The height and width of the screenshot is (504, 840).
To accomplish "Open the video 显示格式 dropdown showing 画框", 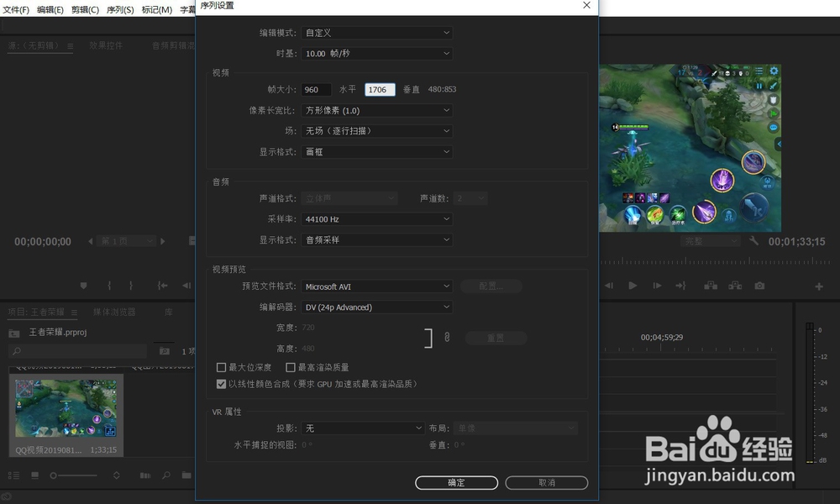I will (376, 152).
